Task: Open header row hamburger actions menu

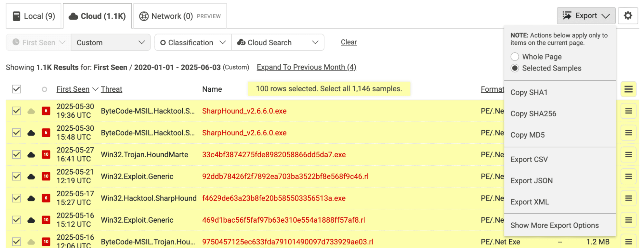Action: click(x=628, y=89)
